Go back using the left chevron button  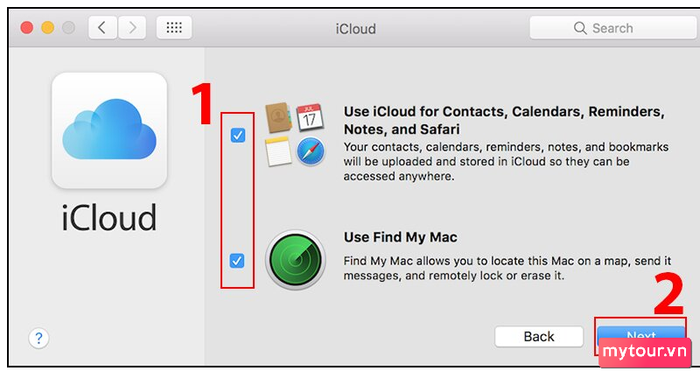(102, 28)
